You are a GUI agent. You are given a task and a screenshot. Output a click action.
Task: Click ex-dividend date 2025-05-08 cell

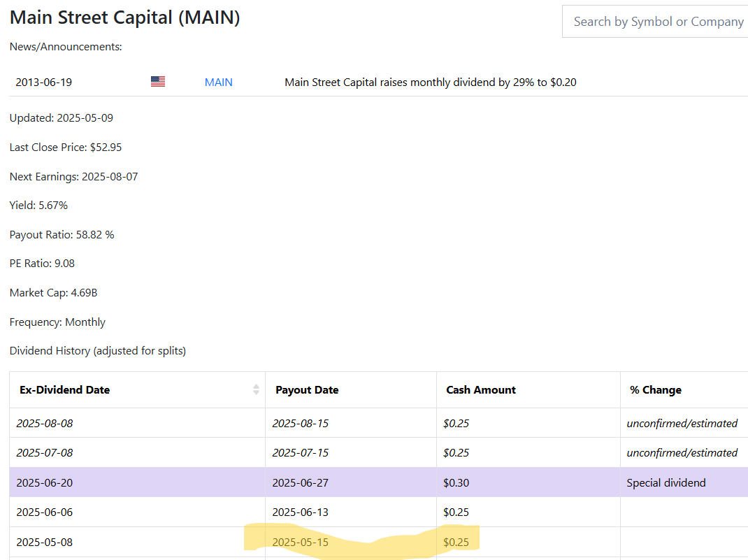(x=138, y=542)
